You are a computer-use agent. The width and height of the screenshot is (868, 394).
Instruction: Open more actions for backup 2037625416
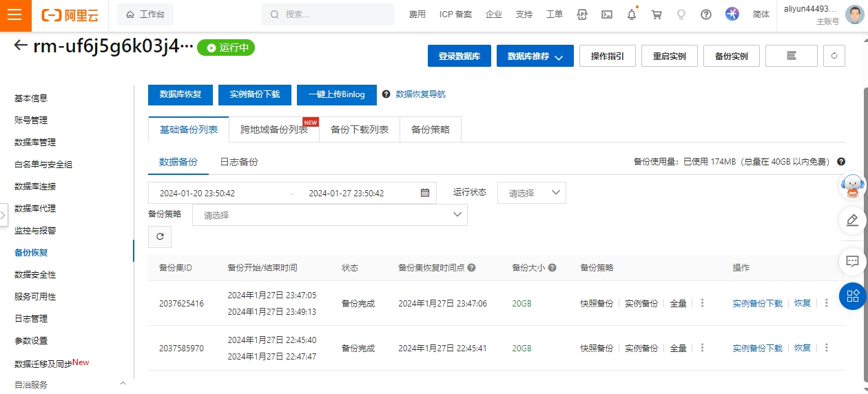827,303
